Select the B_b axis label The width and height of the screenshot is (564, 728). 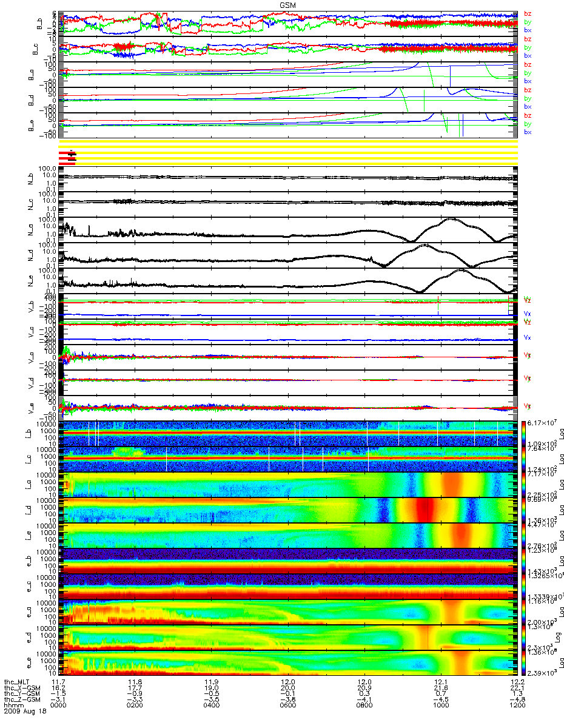pyautogui.click(x=39, y=24)
